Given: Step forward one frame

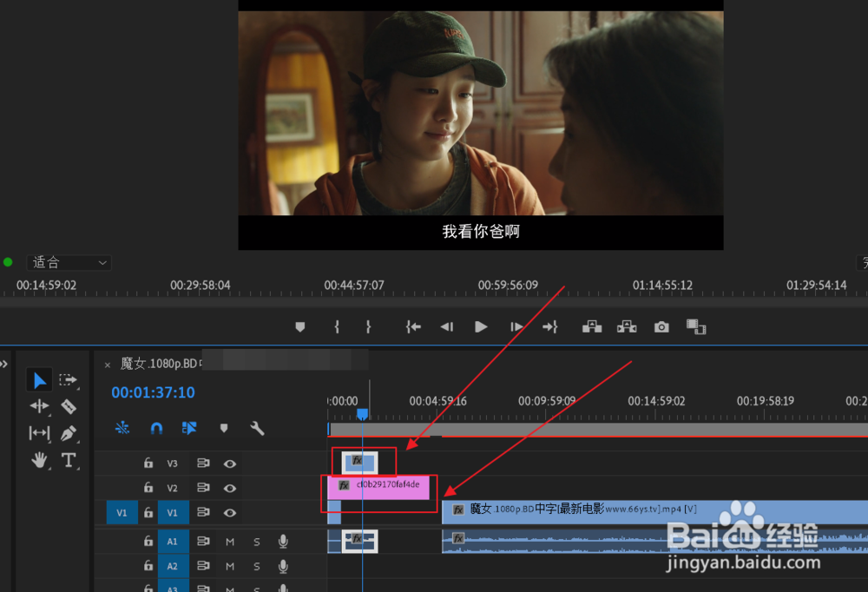Looking at the screenshot, I should tap(516, 327).
